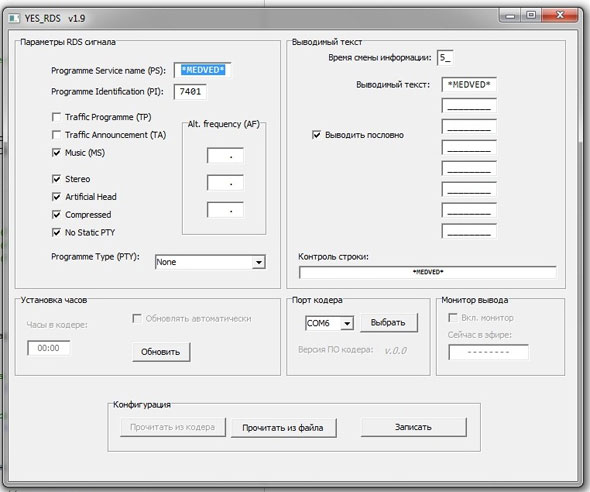The image size is (590, 492).
Task: Click the YES_RDS app icon in title bar
Action: pos(14,18)
